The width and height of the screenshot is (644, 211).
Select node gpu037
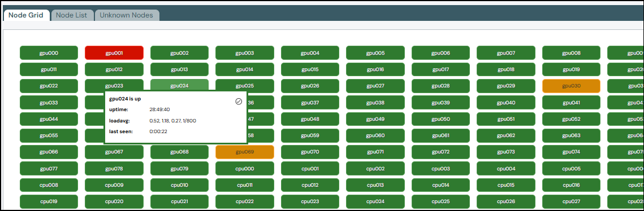[310, 103]
